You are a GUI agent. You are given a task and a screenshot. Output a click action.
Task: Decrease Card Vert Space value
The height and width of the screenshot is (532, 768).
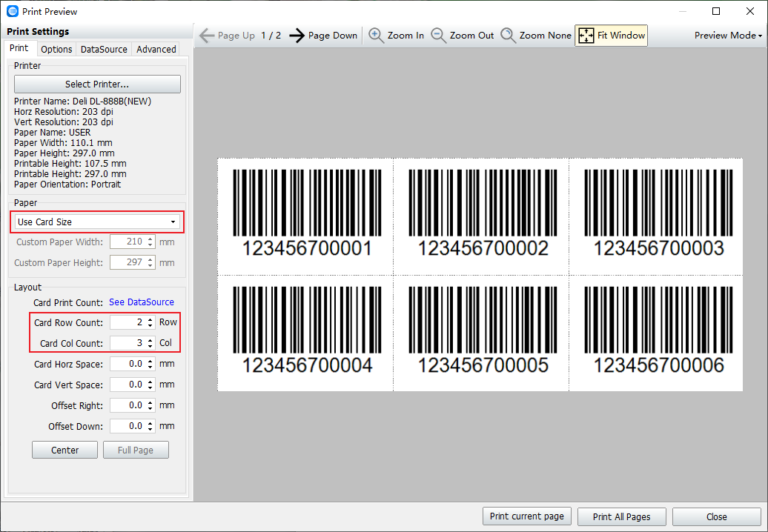pos(150,388)
